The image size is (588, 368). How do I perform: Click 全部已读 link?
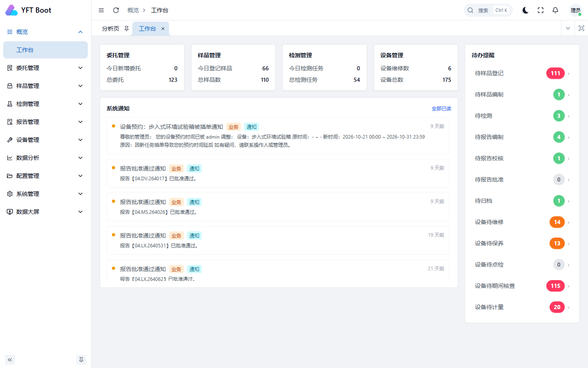tap(441, 109)
